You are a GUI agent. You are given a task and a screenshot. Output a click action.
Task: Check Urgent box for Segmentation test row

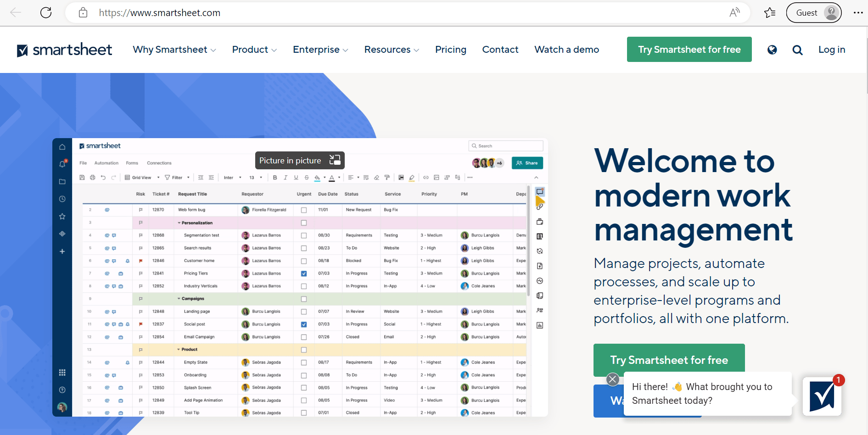pos(304,235)
